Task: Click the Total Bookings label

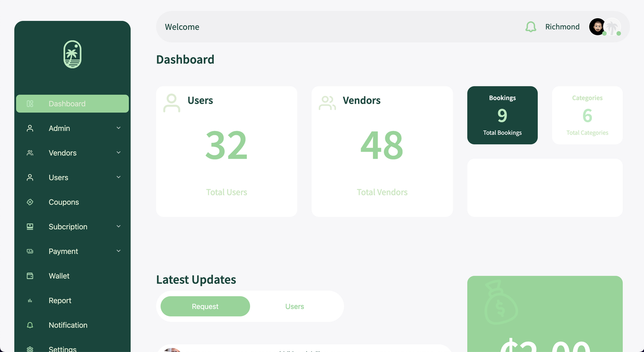Action: point(502,133)
